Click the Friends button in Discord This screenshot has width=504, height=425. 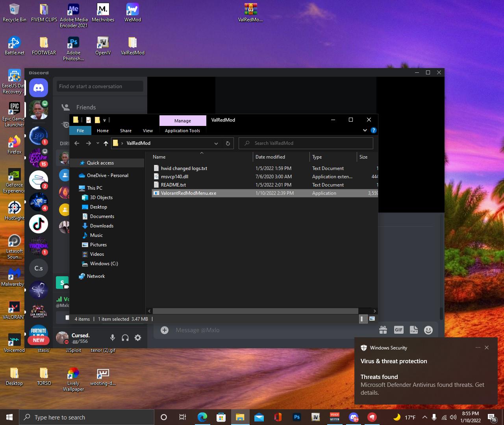(86, 107)
